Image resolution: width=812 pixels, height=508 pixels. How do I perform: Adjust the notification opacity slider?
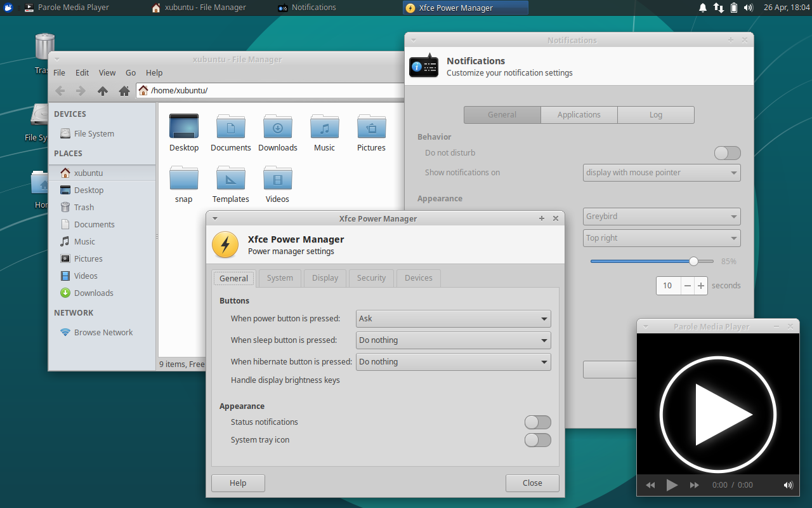[693, 261]
